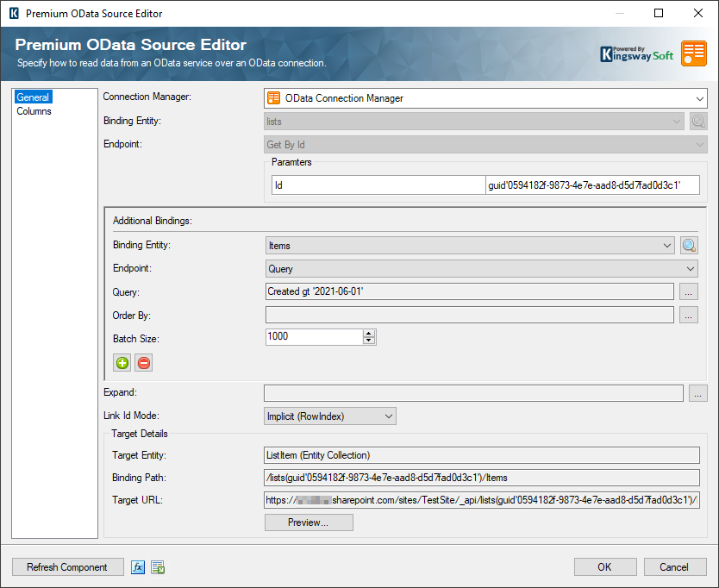The height and width of the screenshot is (588, 719).
Task: Decrease Batch Size with down arrow
Action: (369, 341)
